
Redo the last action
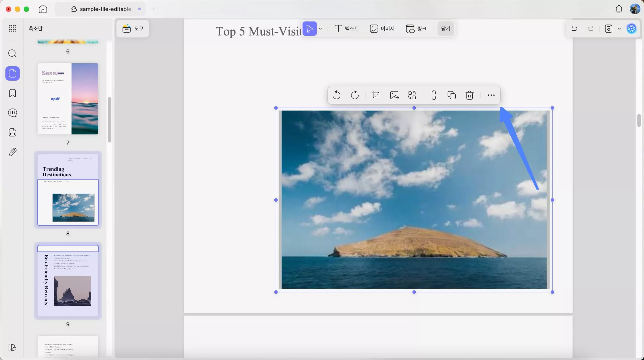[590, 28]
